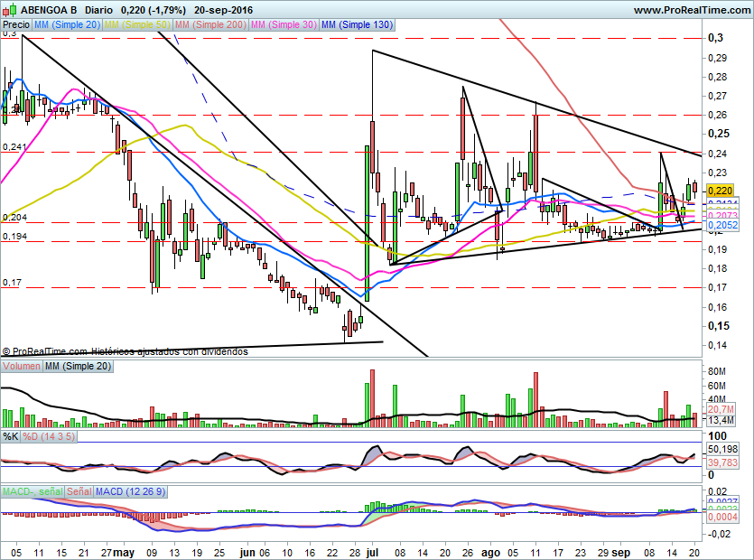754x560 pixels.
Task: Select the Precio indicator label
Action: (x=16, y=25)
